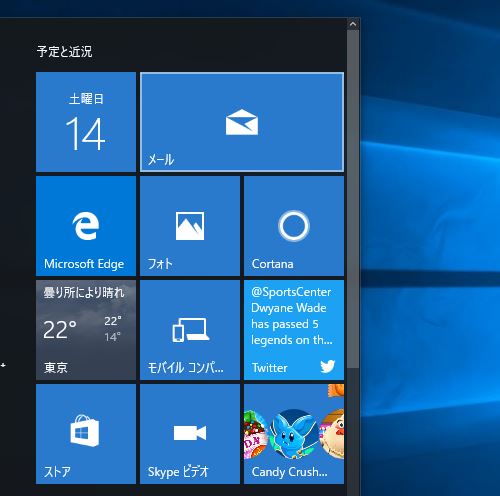This screenshot has width=500, height=496.
Task: Launch the Skype ビデオ tile
Action: point(190,434)
